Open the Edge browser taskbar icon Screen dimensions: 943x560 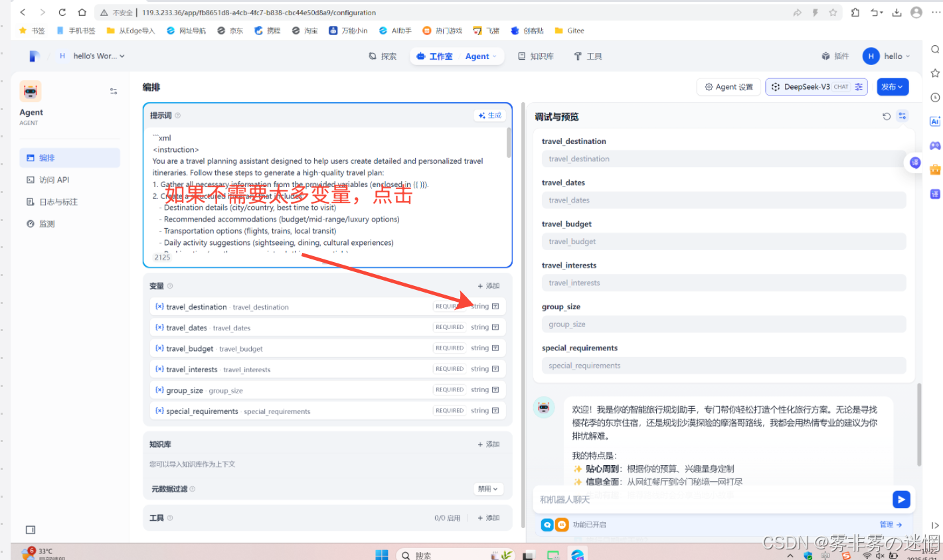pyautogui.click(x=578, y=555)
